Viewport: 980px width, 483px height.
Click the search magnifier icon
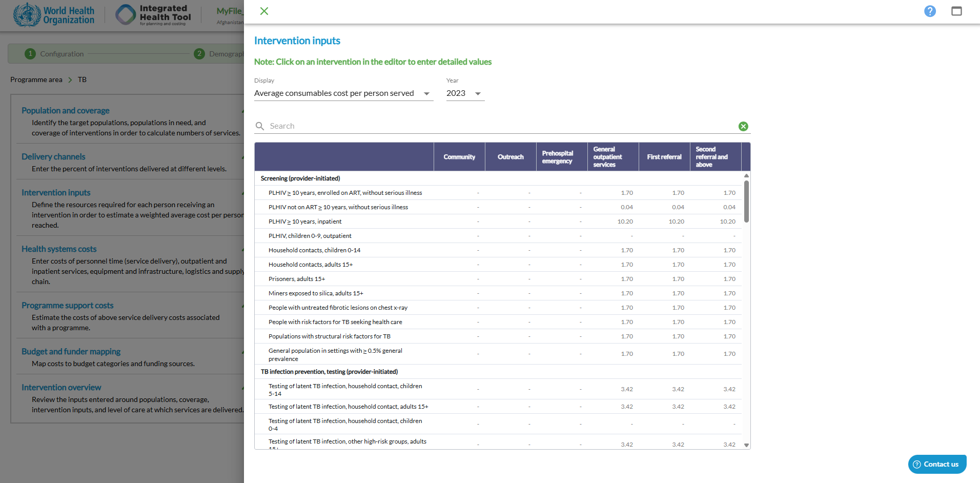pyautogui.click(x=260, y=126)
